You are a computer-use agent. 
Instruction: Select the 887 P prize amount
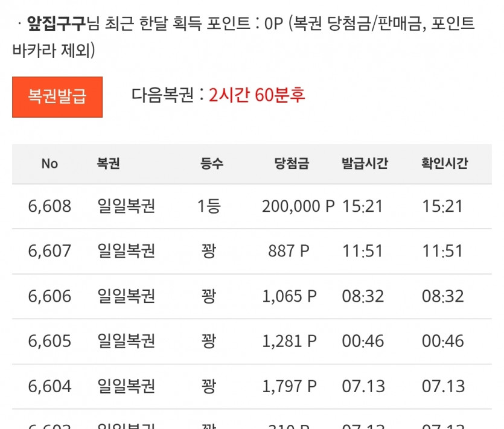pyautogui.click(x=289, y=251)
